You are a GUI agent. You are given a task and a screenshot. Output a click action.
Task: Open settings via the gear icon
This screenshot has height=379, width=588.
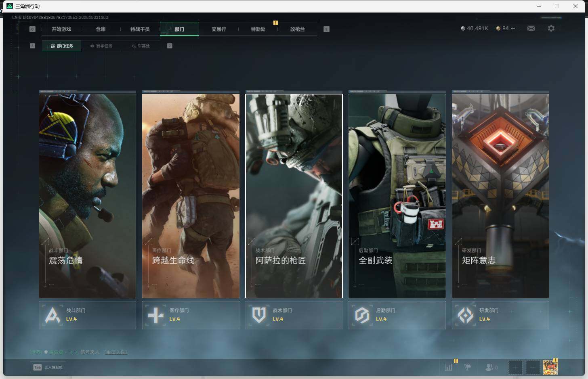tap(551, 28)
